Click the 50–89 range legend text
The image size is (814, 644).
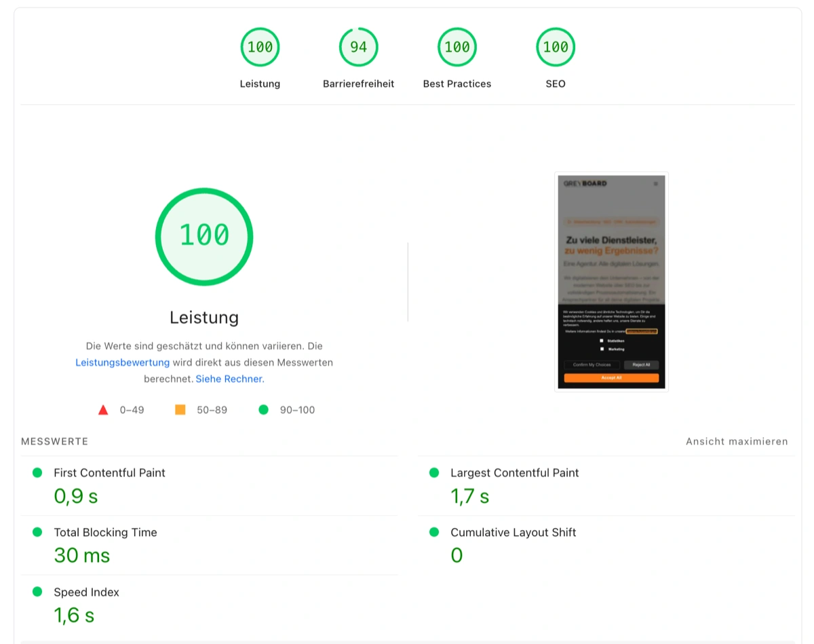pyautogui.click(x=212, y=410)
